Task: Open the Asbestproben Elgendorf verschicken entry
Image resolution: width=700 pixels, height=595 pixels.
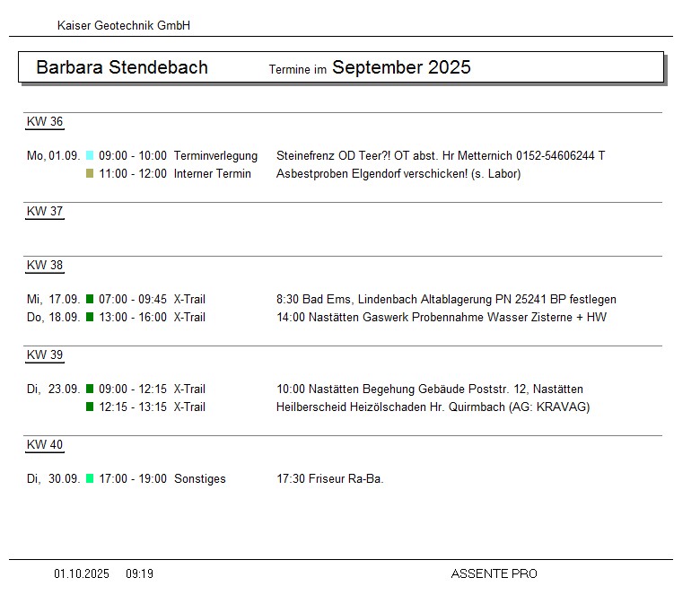Action: (x=398, y=174)
